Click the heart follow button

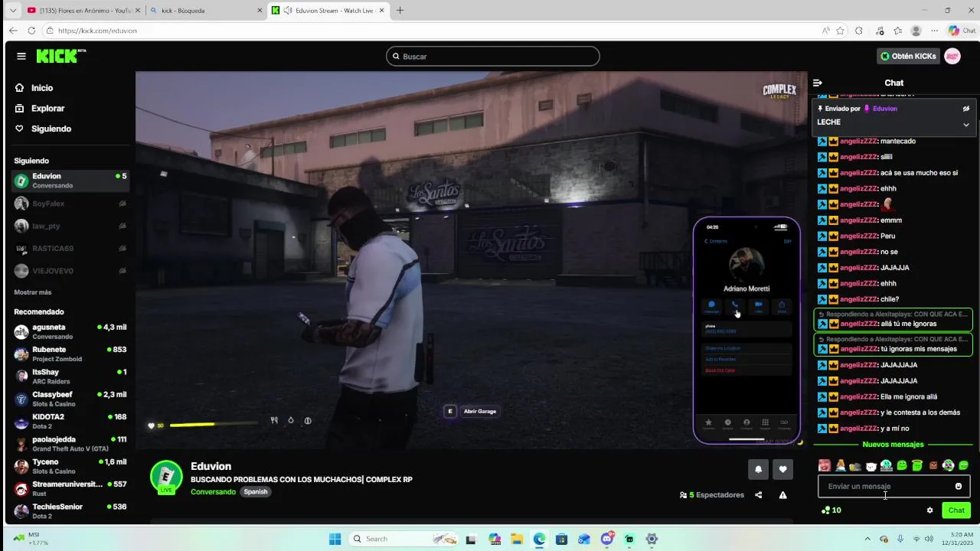coord(782,469)
